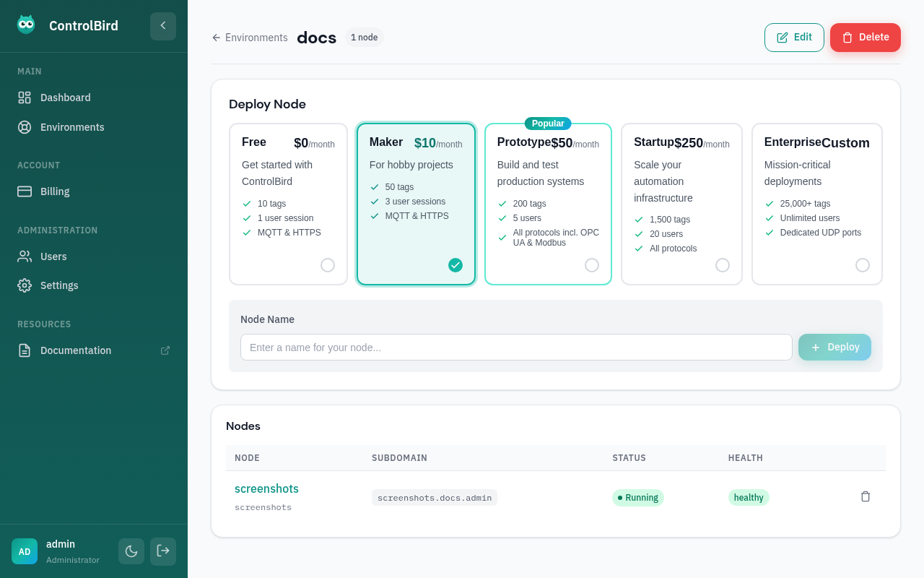
Task: Click the ControlBird owl logo
Action: [26, 25]
